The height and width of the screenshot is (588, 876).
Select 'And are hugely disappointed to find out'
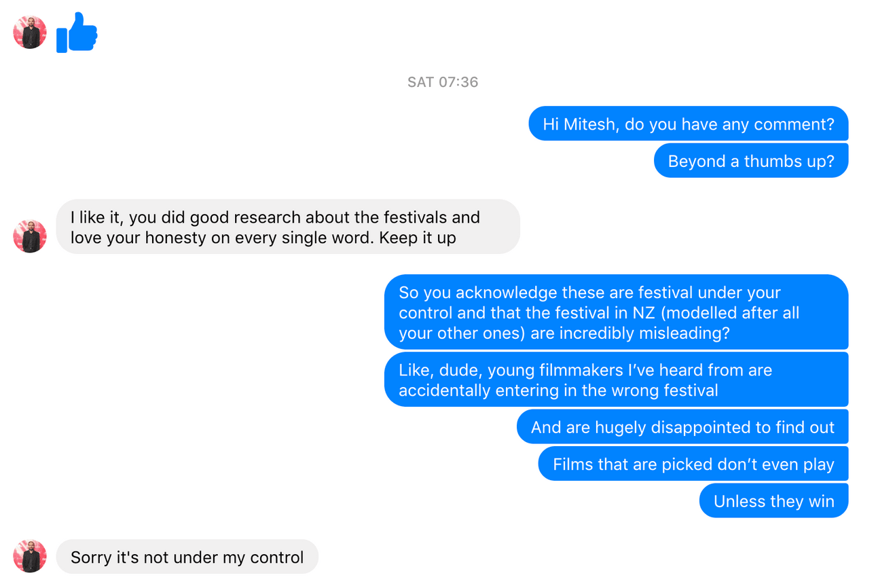[682, 427]
